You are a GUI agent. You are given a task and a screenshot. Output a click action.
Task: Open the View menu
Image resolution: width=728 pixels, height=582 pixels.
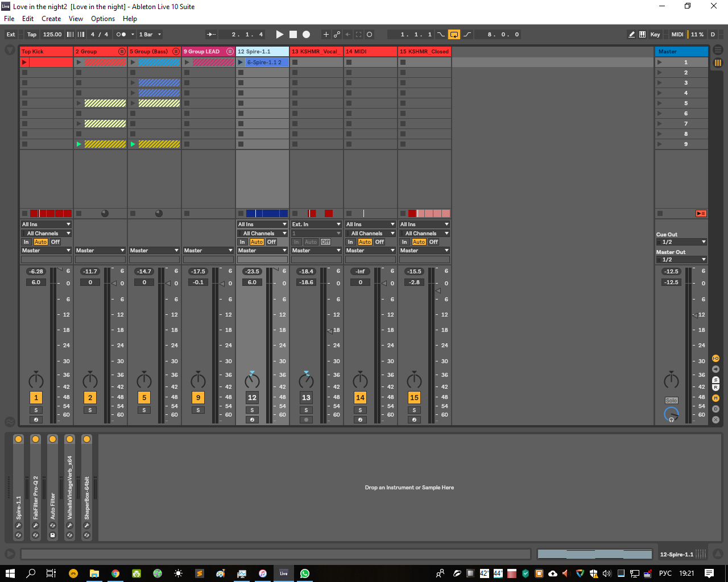point(76,19)
